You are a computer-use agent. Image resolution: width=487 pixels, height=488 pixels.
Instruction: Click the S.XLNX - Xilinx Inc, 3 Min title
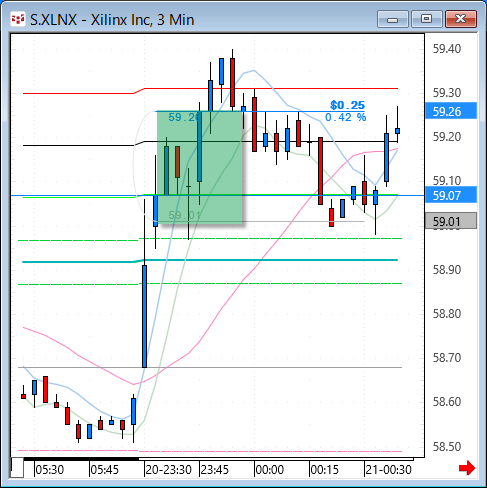click(112, 20)
